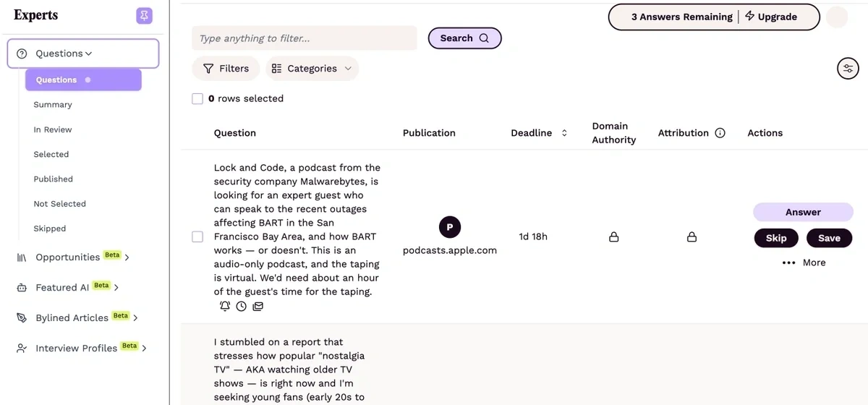
Task: Open the column settings sliders icon
Action: (x=848, y=69)
